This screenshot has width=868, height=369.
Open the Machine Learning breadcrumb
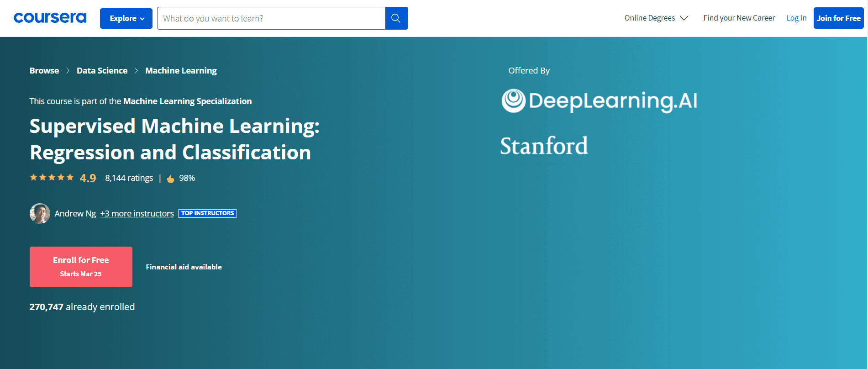coord(181,70)
